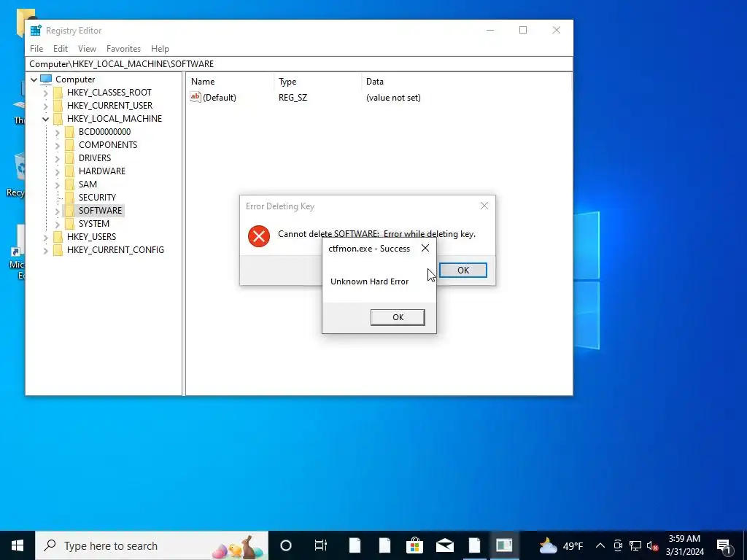Image resolution: width=747 pixels, height=560 pixels.
Task: Open the View menu
Action: point(87,49)
